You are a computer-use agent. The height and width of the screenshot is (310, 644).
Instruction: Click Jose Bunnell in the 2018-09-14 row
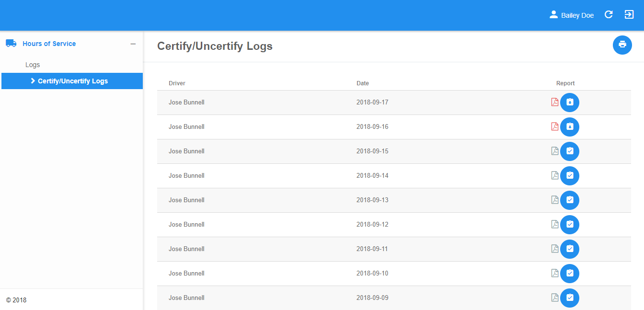(186, 175)
